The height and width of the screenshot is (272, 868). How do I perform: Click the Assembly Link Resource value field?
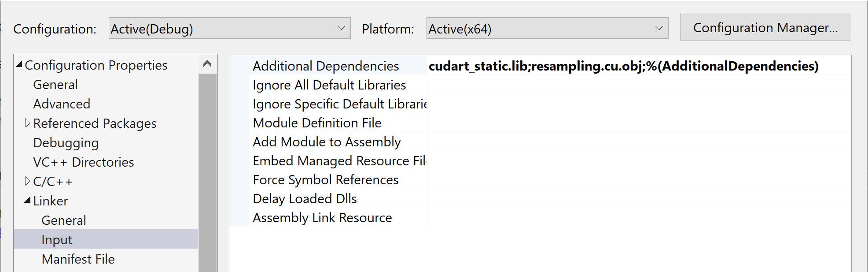coord(638,217)
